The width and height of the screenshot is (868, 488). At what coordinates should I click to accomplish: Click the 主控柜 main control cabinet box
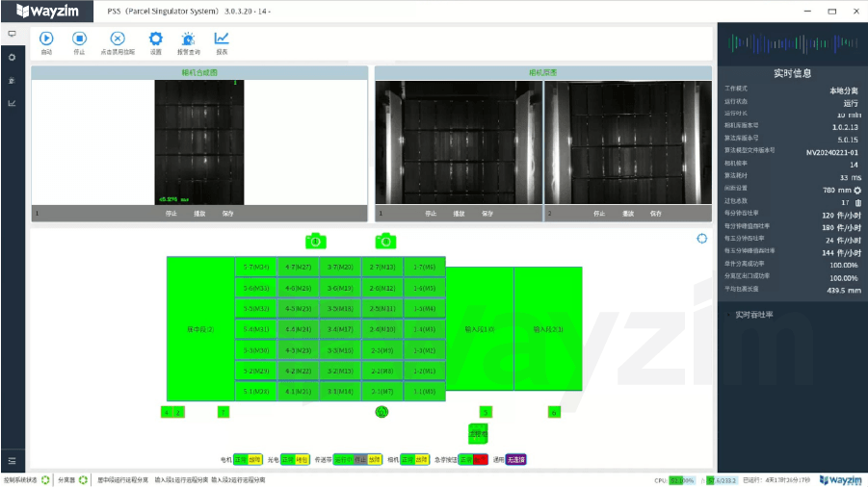coord(478,433)
